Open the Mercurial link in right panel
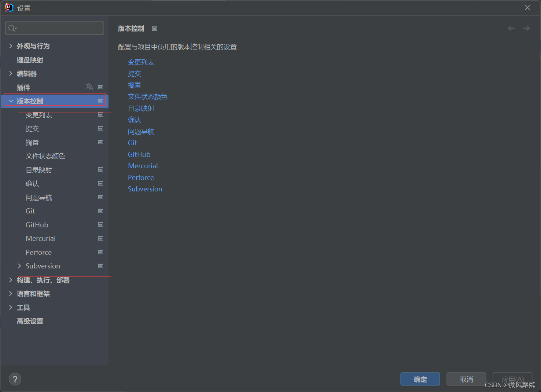This screenshot has width=541, height=392. coord(143,166)
